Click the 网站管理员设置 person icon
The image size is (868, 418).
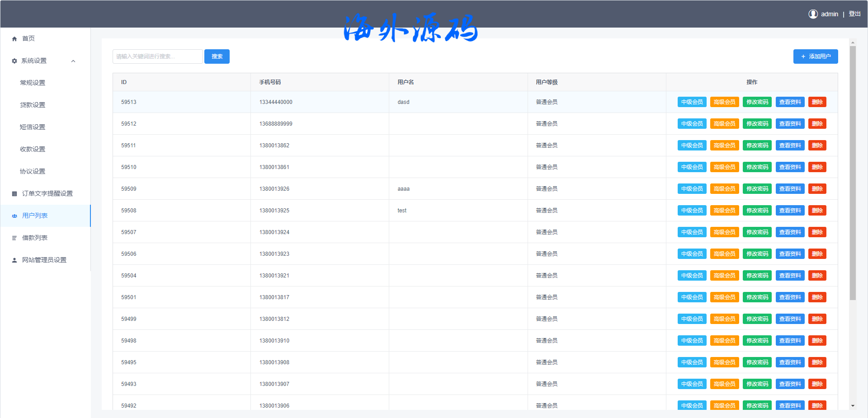coord(14,260)
